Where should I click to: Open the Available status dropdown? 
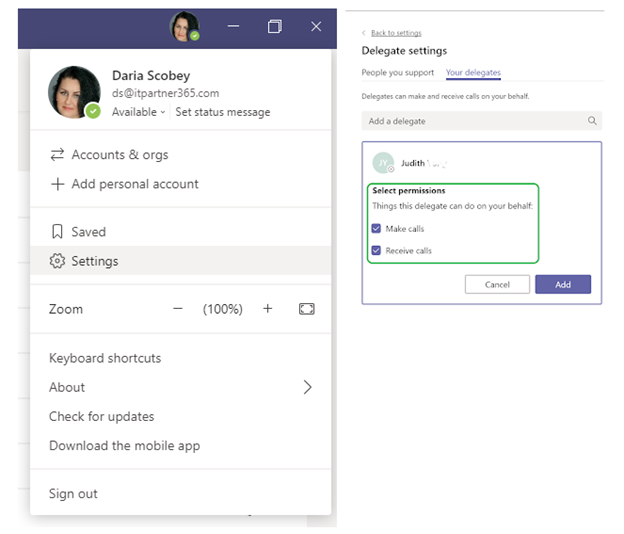pos(138,112)
